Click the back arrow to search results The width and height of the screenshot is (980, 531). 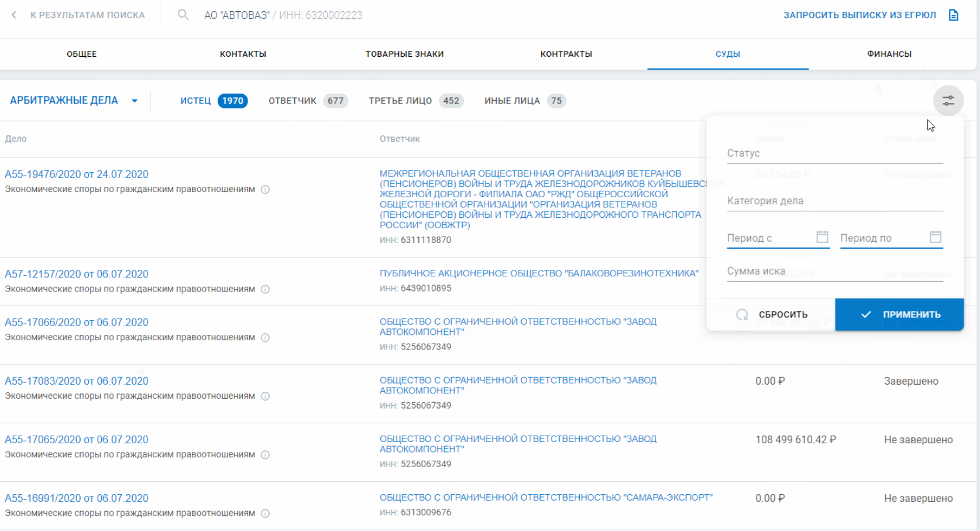pos(14,15)
